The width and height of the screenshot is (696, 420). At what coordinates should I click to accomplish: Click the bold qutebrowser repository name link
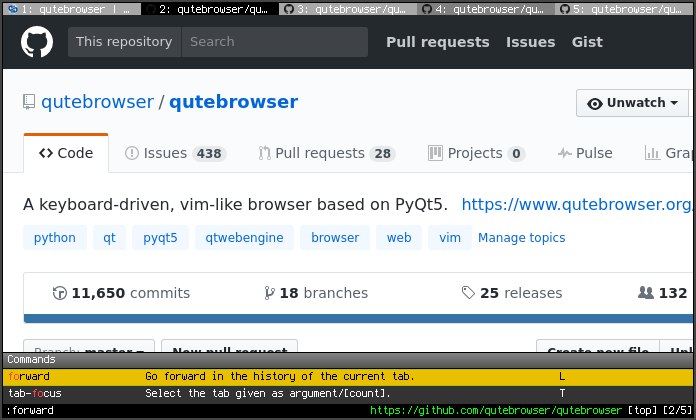click(x=233, y=102)
